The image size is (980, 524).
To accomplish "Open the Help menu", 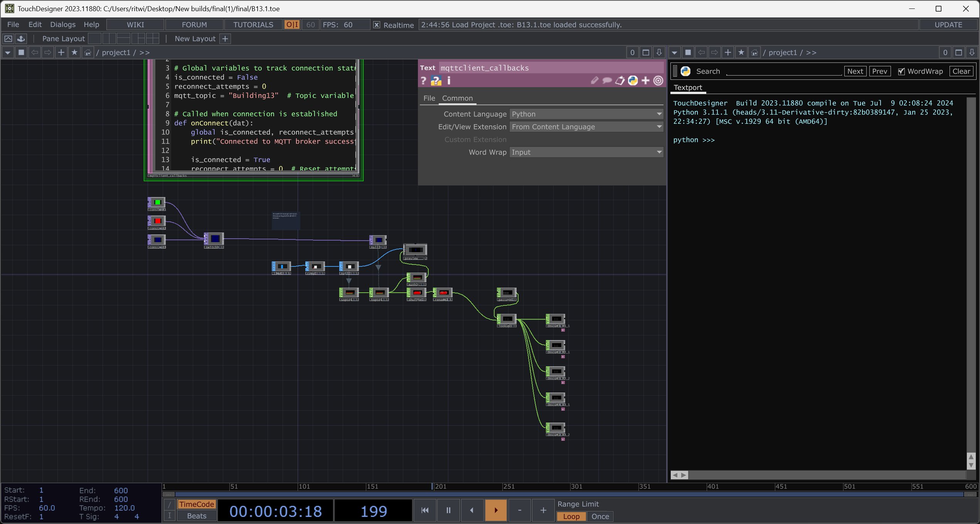I will point(91,25).
